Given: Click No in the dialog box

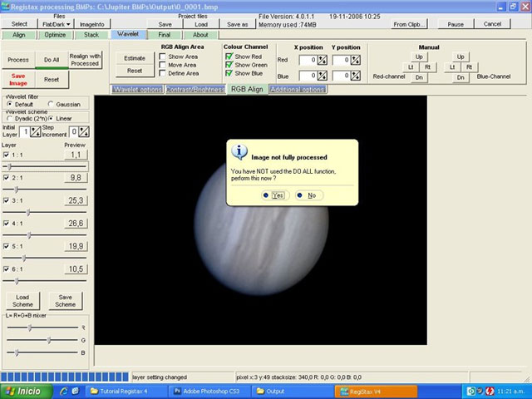Looking at the screenshot, I should click(308, 195).
